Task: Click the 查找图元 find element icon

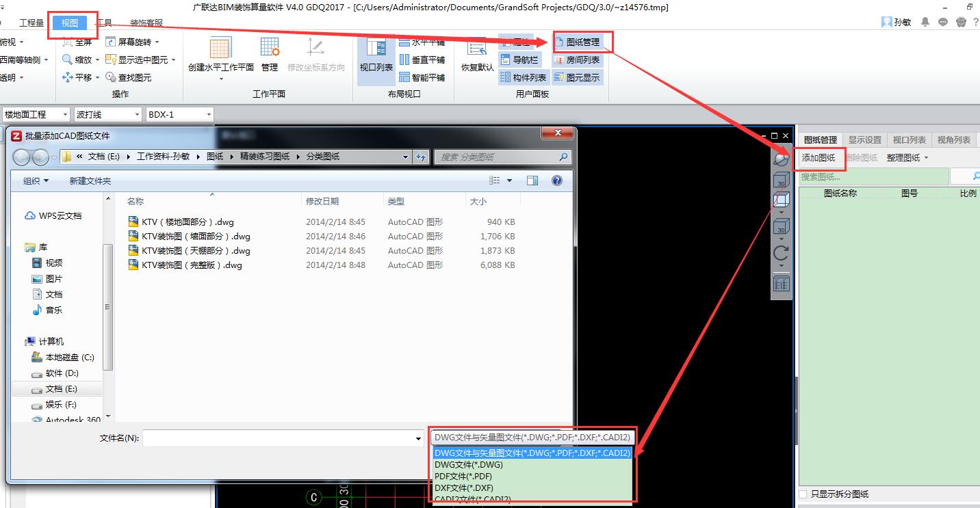Action: (111, 78)
